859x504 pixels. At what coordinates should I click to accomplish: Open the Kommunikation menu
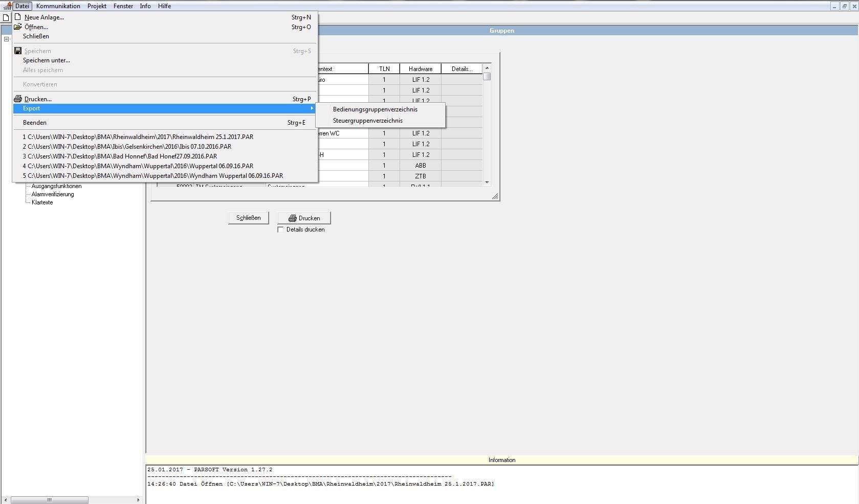(58, 6)
